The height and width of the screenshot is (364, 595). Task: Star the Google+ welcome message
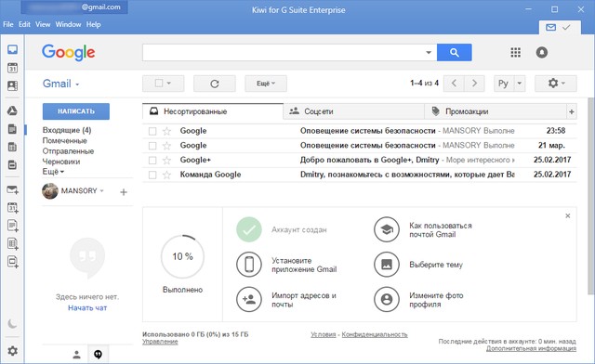coord(166,161)
